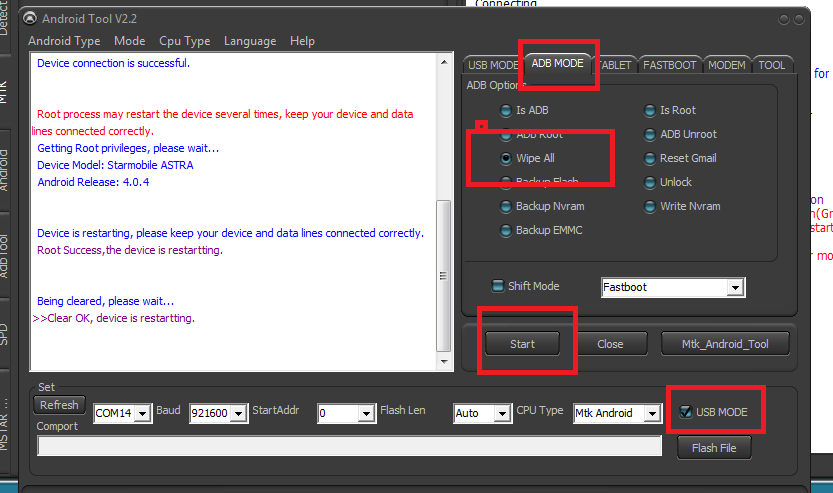The height and width of the screenshot is (493, 833).
Task: Switch to the FASTBOOT tab
Action: click(x=669, y=65)
